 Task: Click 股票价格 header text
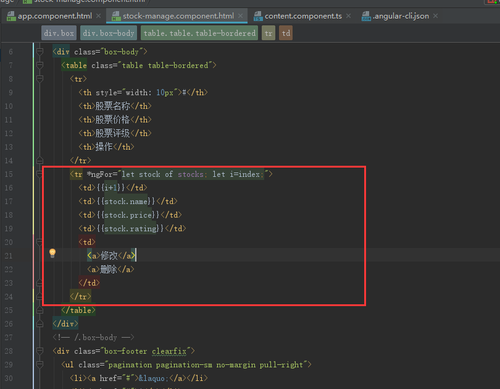(113, 120)
